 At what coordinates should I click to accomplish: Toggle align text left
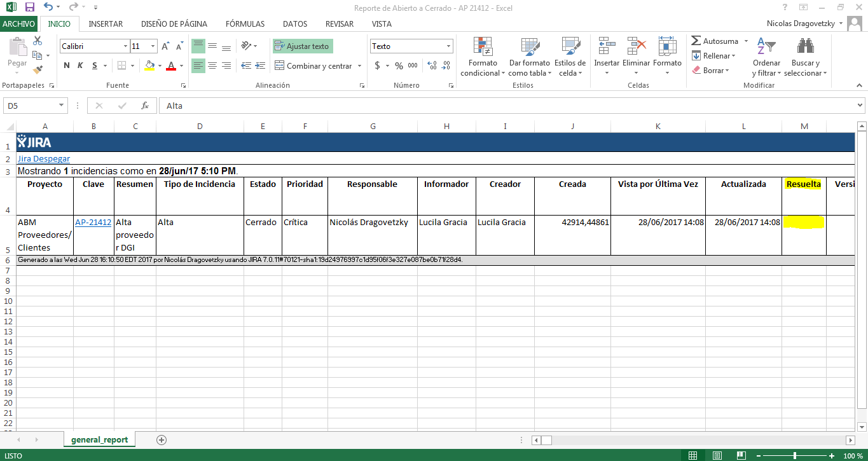click(198, 65)
